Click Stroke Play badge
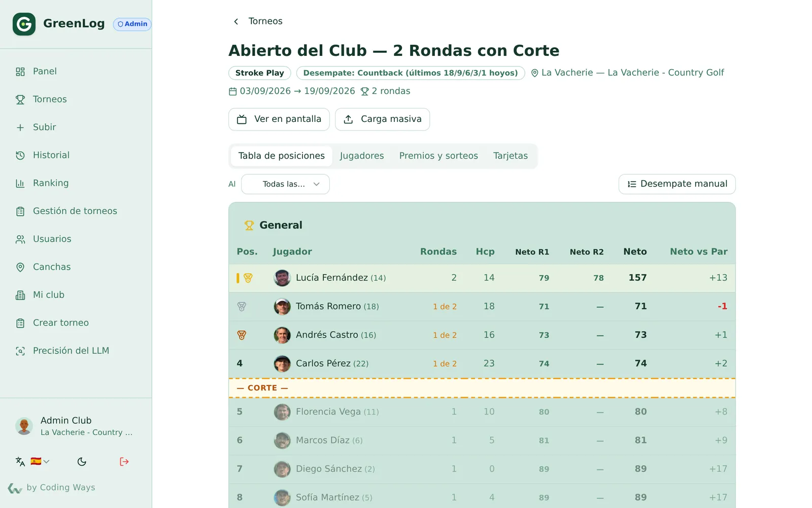Image resolution: width=812 pixels, height=508 pixels. [x=259, y=73]
